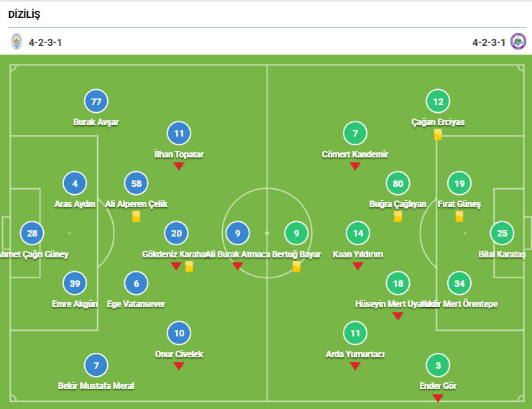
Task: Click the substitution arrow under İlhan Topatar
Action: pyautogui.click(x=179, y=167)
